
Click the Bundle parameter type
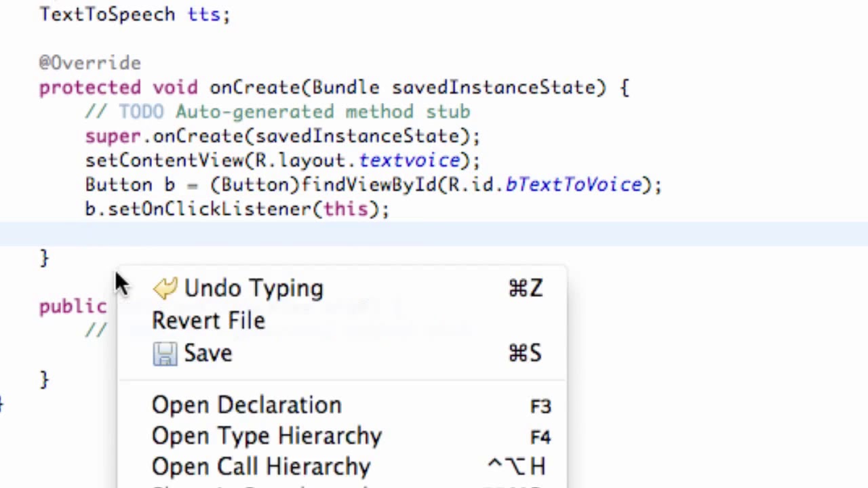click(x=345, y=87)
